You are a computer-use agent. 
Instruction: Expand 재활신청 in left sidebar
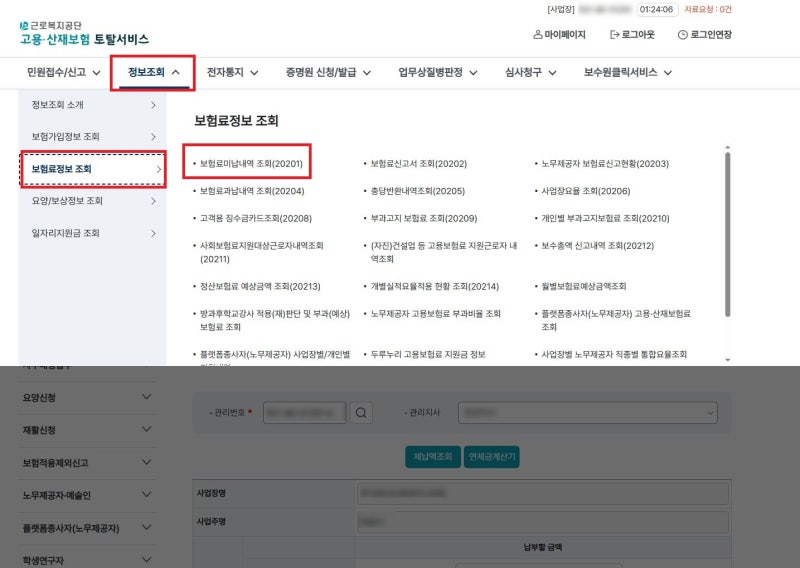tap(88, 430)
